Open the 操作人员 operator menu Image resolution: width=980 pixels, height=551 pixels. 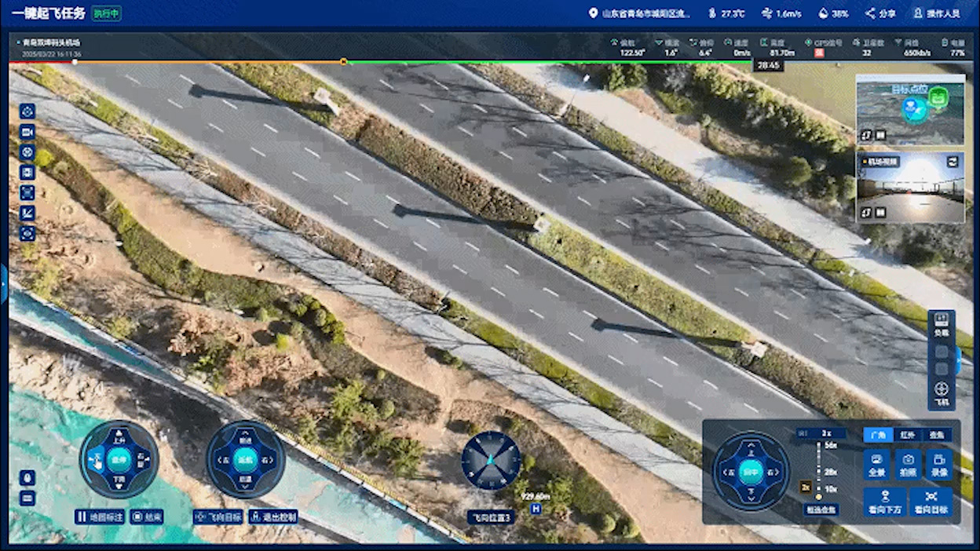coord(937,13)
